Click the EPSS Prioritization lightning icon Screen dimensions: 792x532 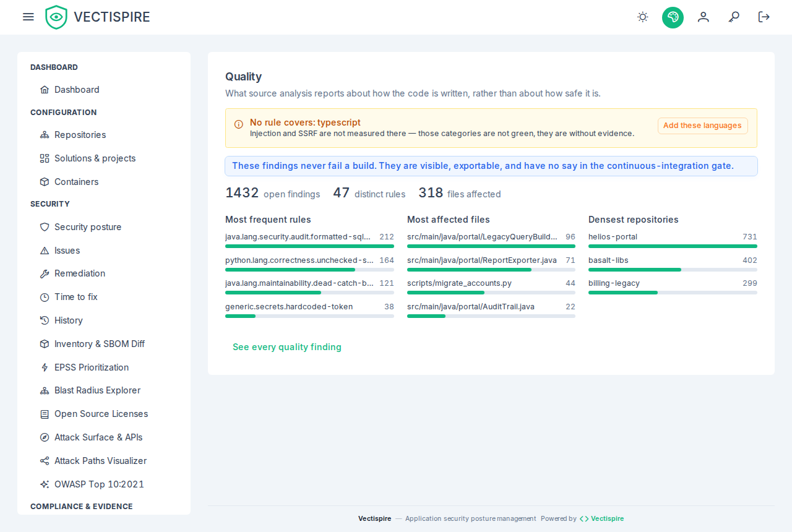point(45,367)
